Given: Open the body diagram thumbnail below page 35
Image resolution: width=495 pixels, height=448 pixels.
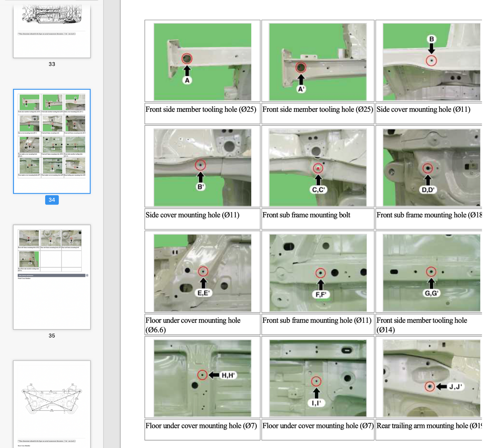Looking at the screenshot, I should [x=52, y=403].
